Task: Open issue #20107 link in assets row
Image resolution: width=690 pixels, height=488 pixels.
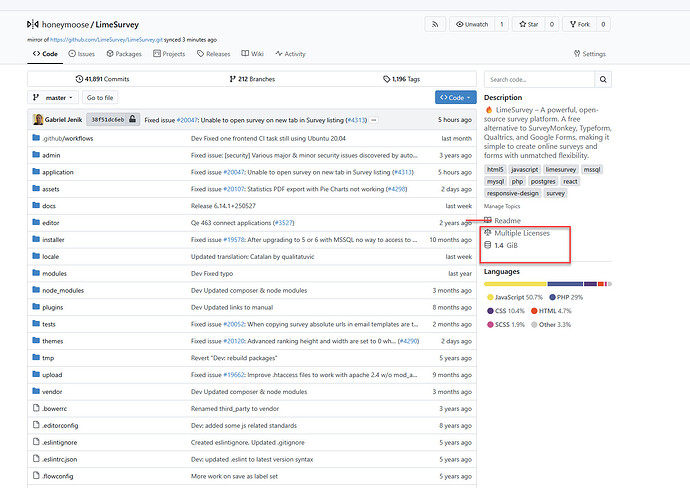Action: tap(234, 189)
